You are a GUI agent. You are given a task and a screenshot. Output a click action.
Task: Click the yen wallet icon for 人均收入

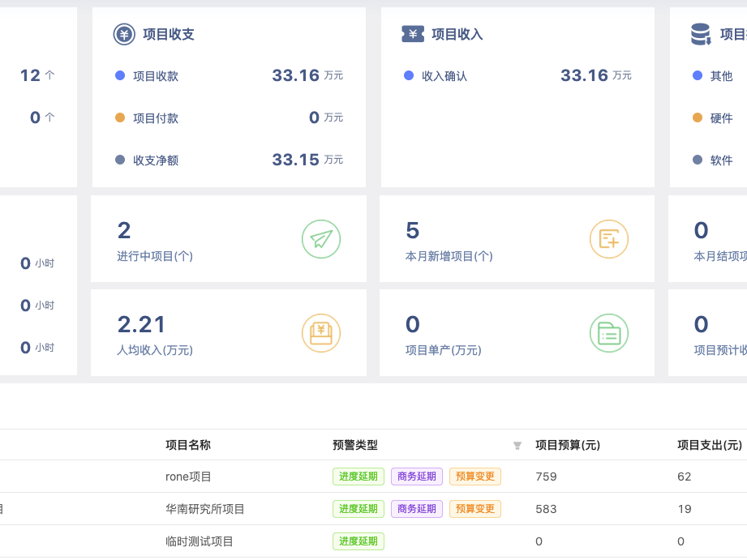tap(321, 333)
